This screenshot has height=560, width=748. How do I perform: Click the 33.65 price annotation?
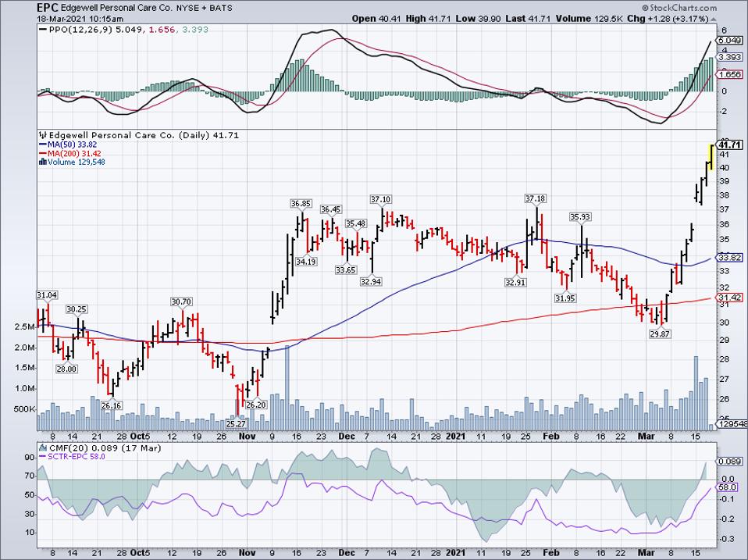(x=345, y=270)
